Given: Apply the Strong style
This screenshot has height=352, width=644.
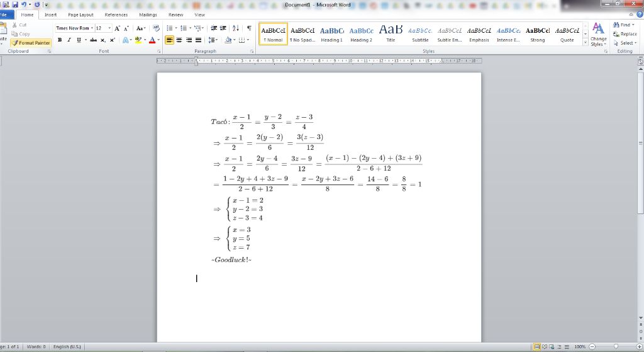Looking at the screenshot, I should (x=538, y=34).
